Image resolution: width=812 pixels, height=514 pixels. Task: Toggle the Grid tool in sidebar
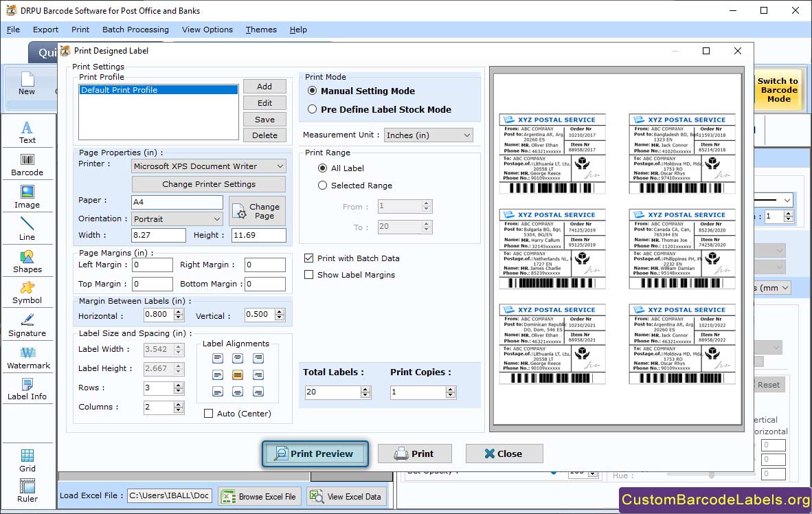pos(27,460)
